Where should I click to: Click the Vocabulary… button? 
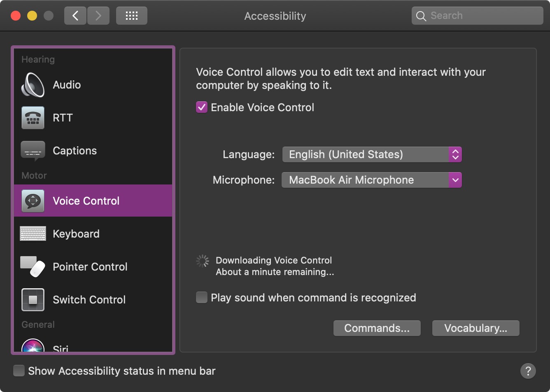click(x=475, y=328)
